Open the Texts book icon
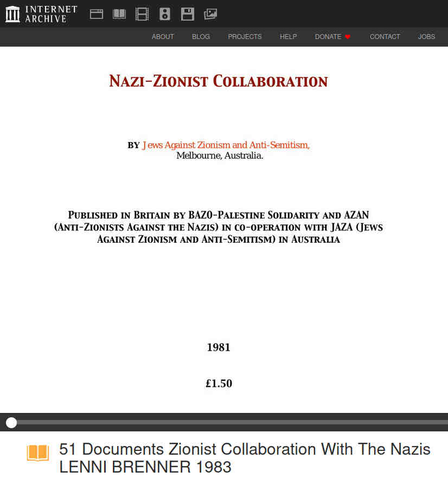The image size is (448, 478). click(119, 14)
